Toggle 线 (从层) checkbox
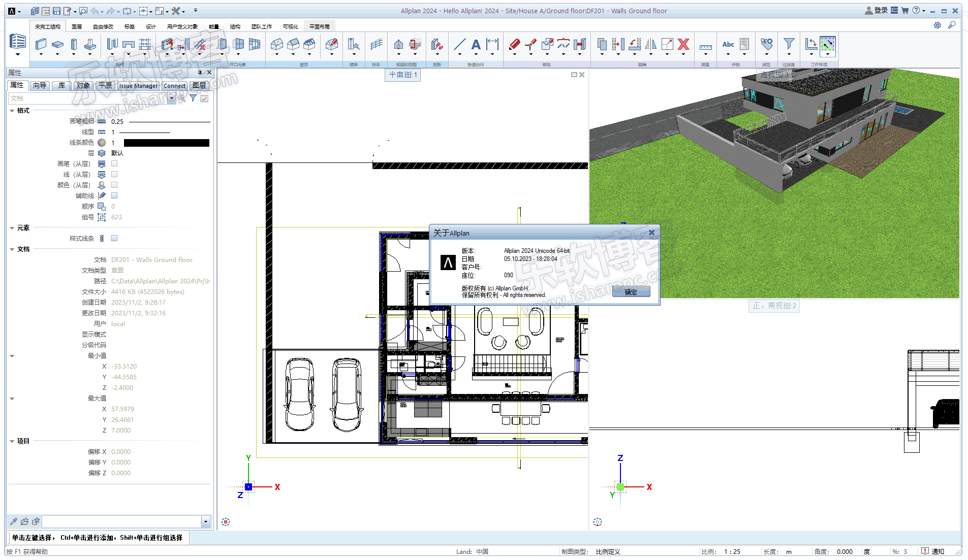The width and height of the screenshot is (968, 560). 114,174
